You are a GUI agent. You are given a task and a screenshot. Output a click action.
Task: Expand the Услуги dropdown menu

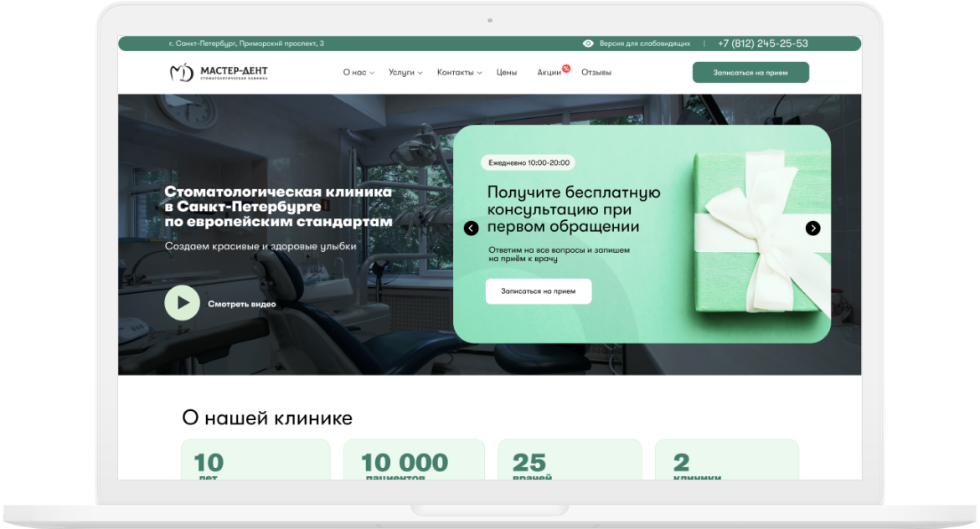coord(405,73)
